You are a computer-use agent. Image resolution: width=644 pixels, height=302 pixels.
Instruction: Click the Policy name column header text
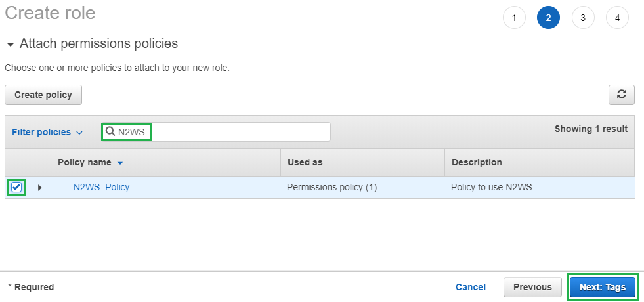coord(84,162)
